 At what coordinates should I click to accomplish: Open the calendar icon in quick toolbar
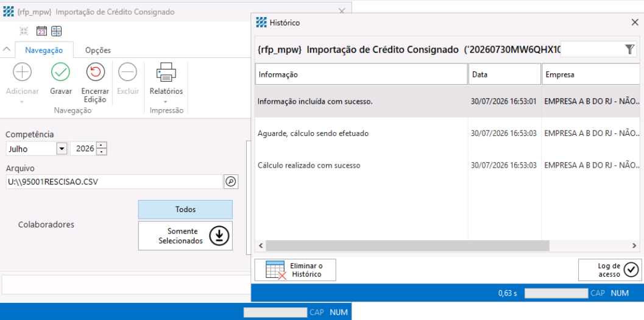pyautogui.click(x=41, y=31)
